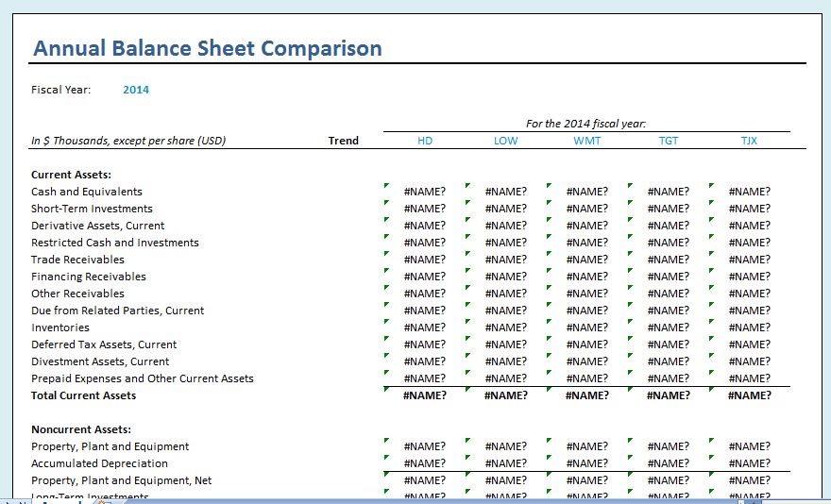Select LOW's Trade Receivables #NAME? cell
Image resolution: width=831 pixels, height=504 pixels.
click(505, 260)
